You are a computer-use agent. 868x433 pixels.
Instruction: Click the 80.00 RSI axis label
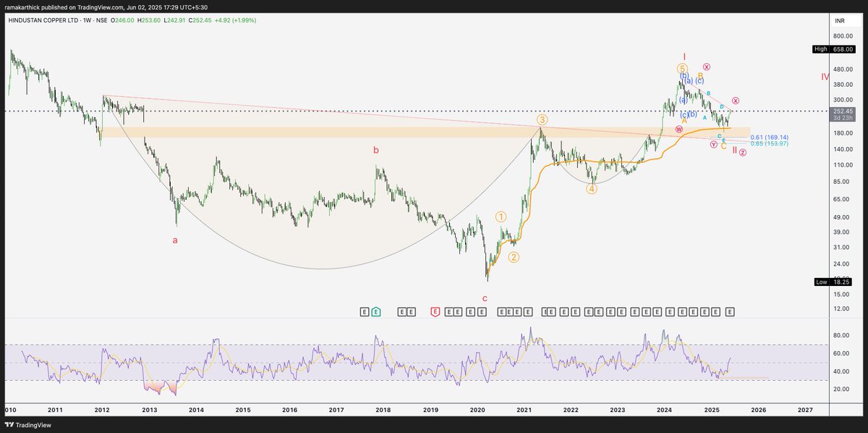click(840, 336)
